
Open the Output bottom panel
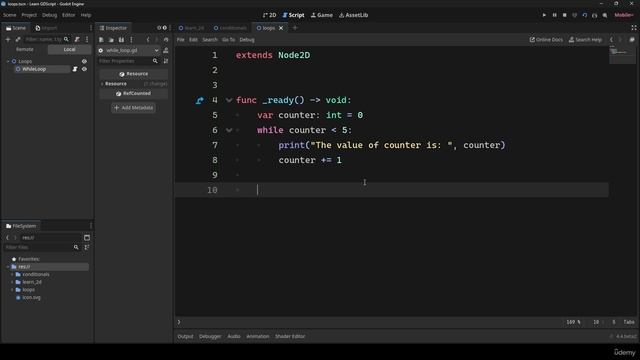click(x=185, y=336)
